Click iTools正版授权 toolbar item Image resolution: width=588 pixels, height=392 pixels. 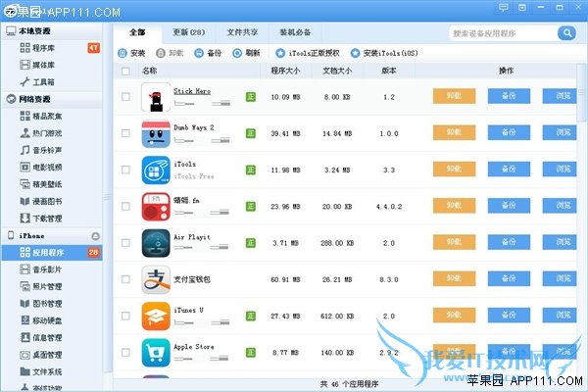(x=308, y=53)
